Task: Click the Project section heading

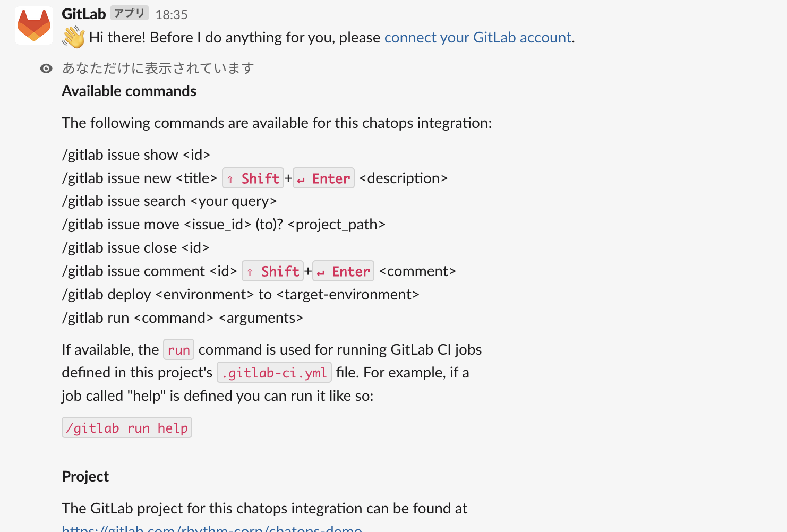Action: (x=85, y=476)
